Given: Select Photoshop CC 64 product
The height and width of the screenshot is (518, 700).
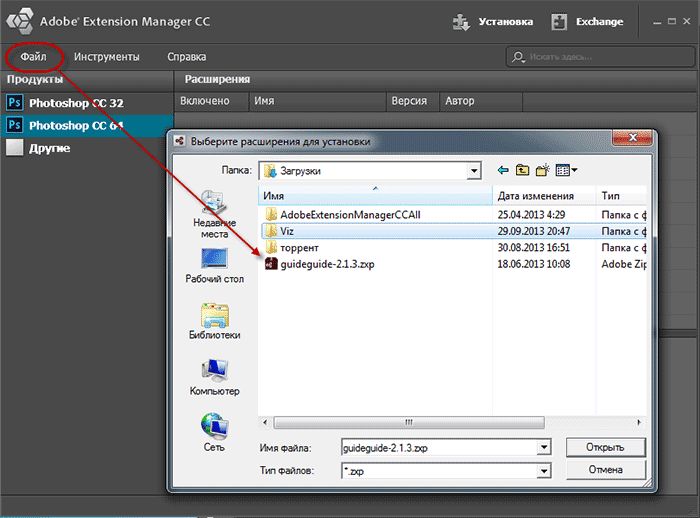Looking at the screenshot, I should pos(87,125).
